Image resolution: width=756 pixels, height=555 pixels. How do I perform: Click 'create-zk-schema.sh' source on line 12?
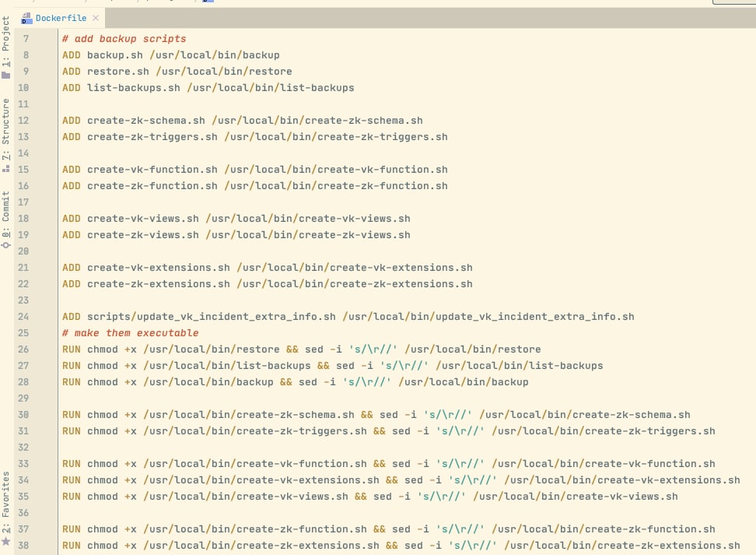[x=146, y=121]
